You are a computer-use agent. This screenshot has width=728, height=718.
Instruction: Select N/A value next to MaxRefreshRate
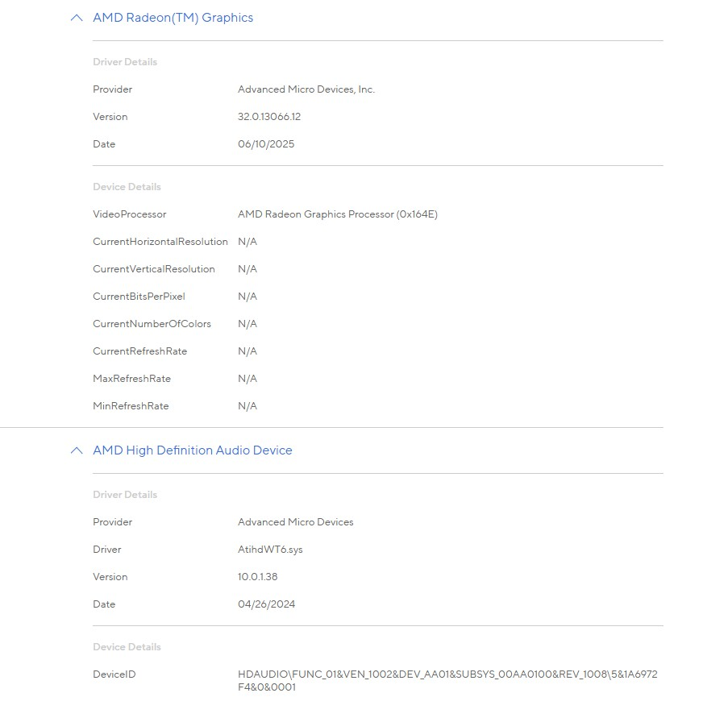247,378
